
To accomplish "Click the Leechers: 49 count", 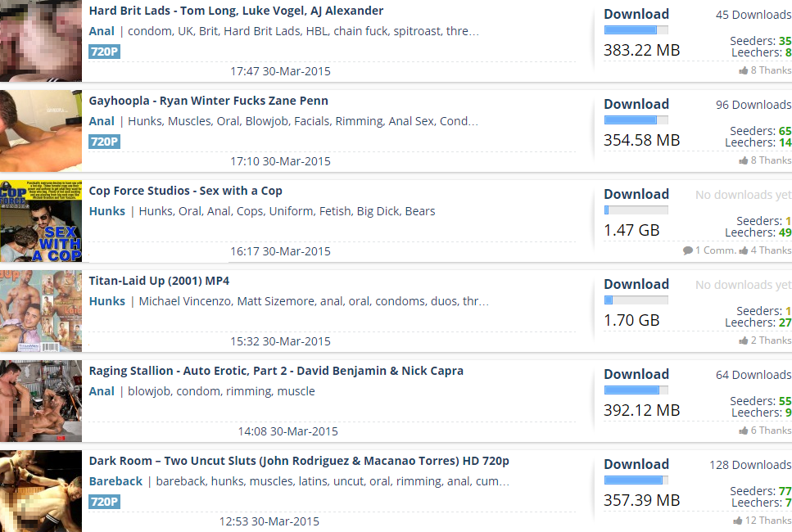I will coord(758,232).
